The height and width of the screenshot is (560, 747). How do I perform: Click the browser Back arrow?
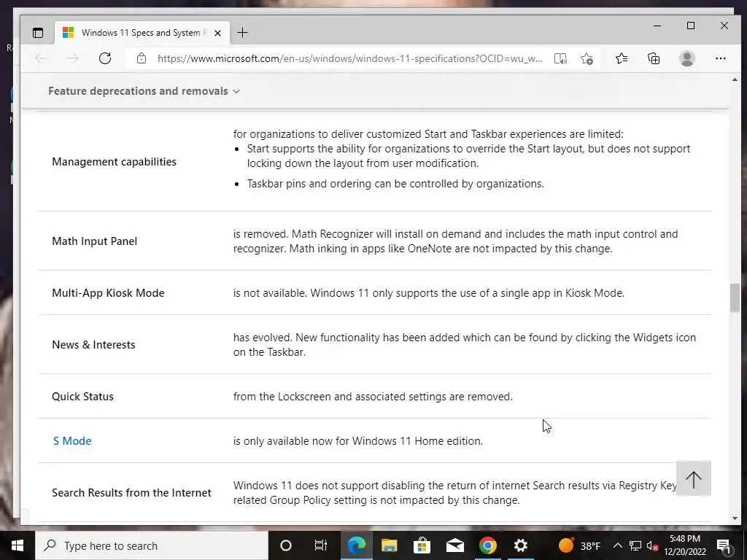[41, 58]
